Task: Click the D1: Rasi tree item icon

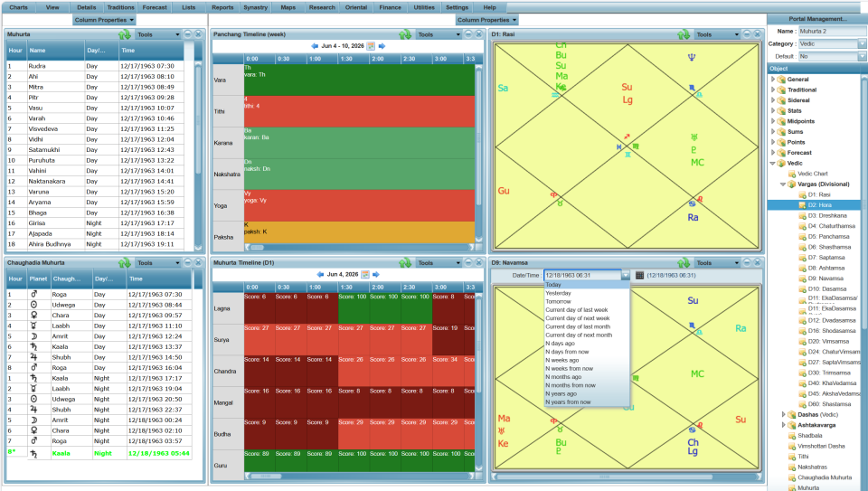Action: [802, 194]
